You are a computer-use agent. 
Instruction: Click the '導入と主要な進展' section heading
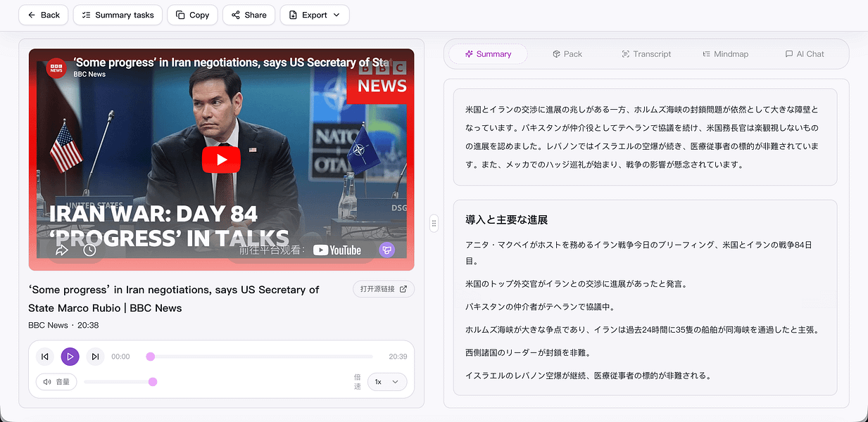coord(506,220)
